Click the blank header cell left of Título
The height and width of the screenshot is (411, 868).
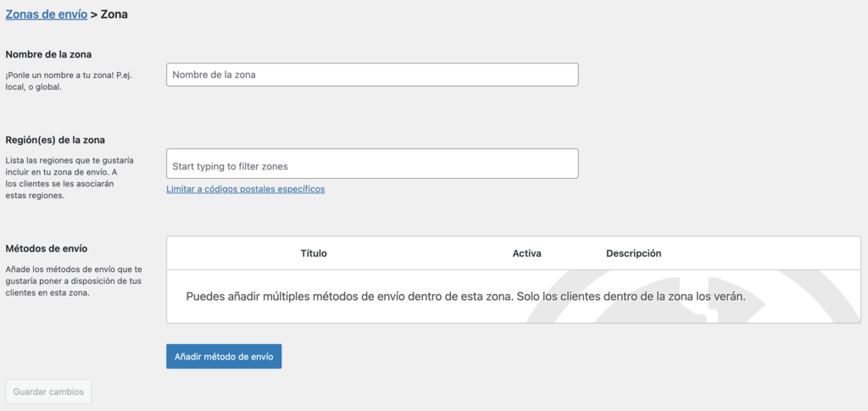pos(229,253)
